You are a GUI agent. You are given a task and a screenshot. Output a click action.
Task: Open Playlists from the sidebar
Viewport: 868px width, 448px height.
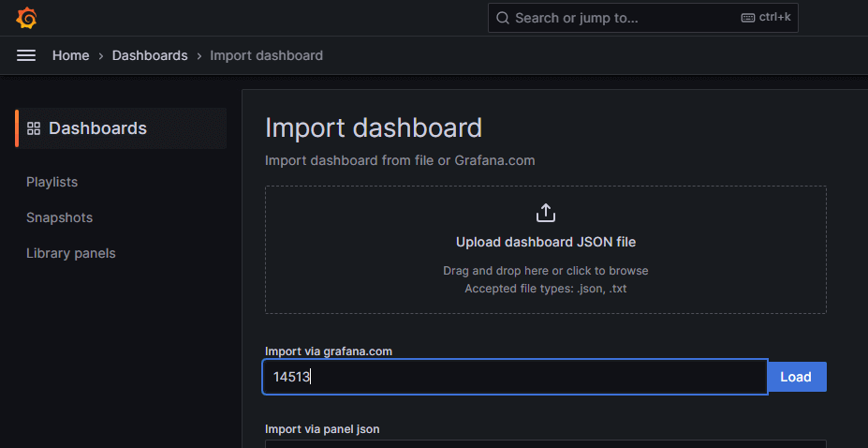[51, 182]
